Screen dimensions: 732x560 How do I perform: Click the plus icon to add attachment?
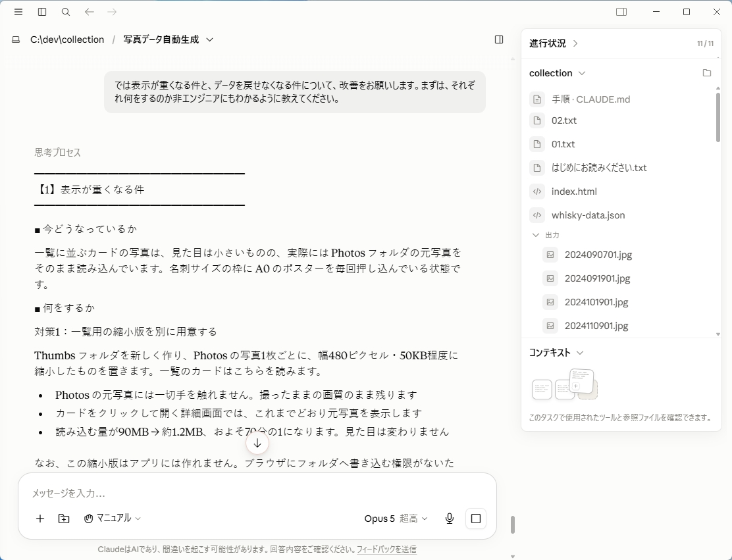point(40,519)
